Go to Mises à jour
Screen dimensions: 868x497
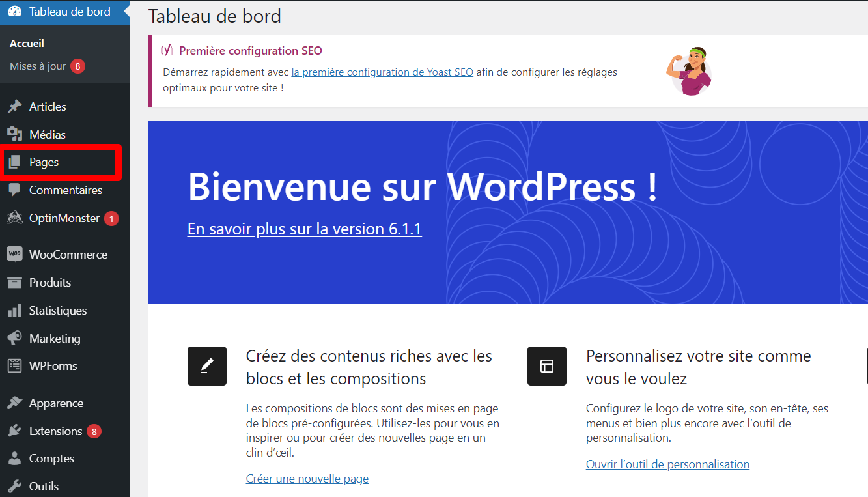pos(41,66)
